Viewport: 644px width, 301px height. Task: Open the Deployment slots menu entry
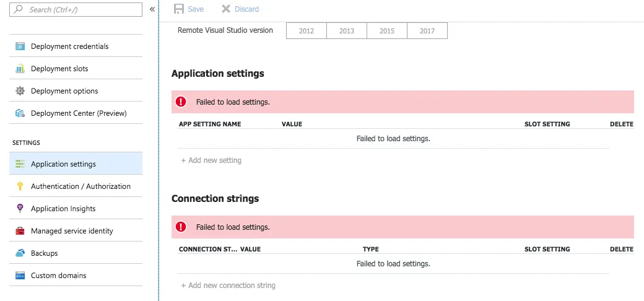[59, 69]
